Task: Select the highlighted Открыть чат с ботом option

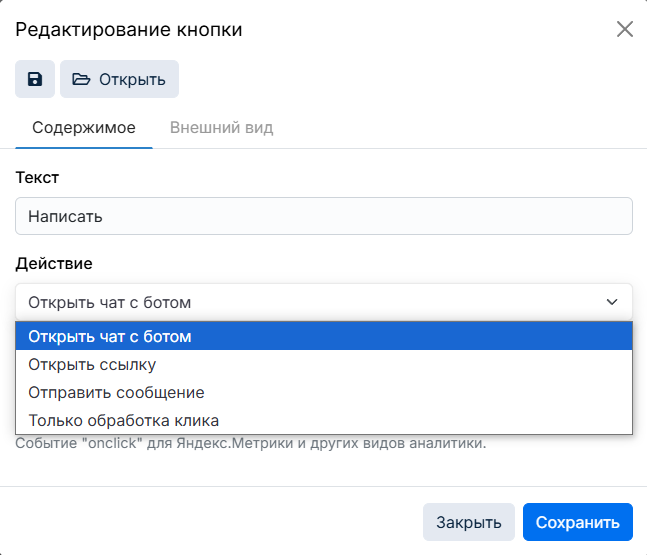Action: click(324, 336)
